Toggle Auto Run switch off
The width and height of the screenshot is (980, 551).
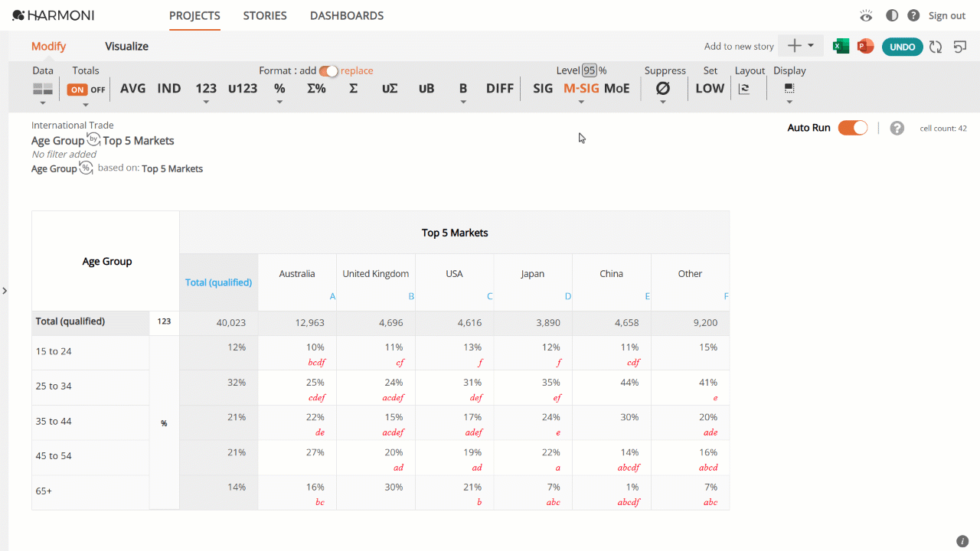click(852, 128)
